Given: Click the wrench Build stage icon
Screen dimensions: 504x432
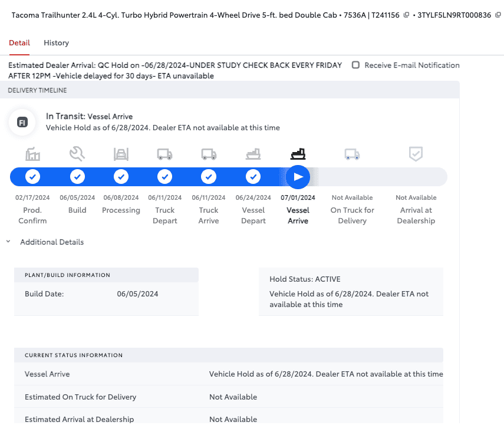Looking at the screenshot, I should [x=77, y=154].
